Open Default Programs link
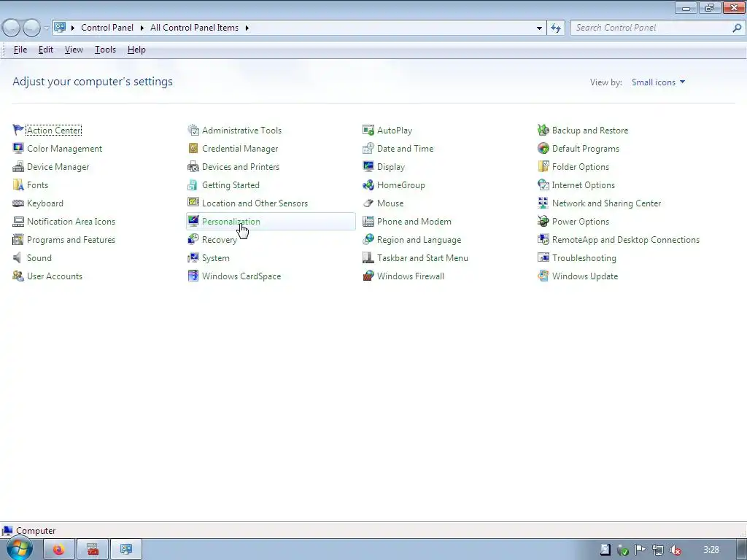 586,148
